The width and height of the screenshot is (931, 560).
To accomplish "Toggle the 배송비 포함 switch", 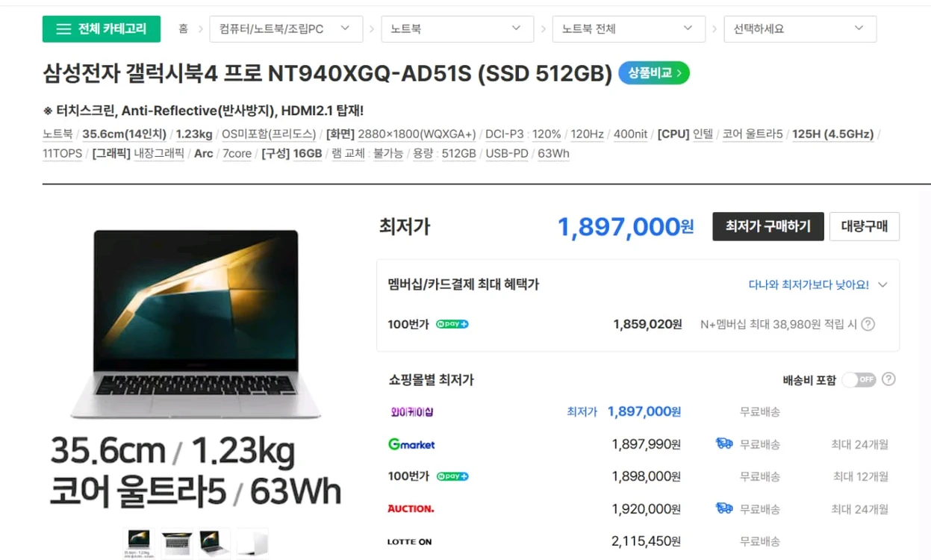I will pos(859,379).
